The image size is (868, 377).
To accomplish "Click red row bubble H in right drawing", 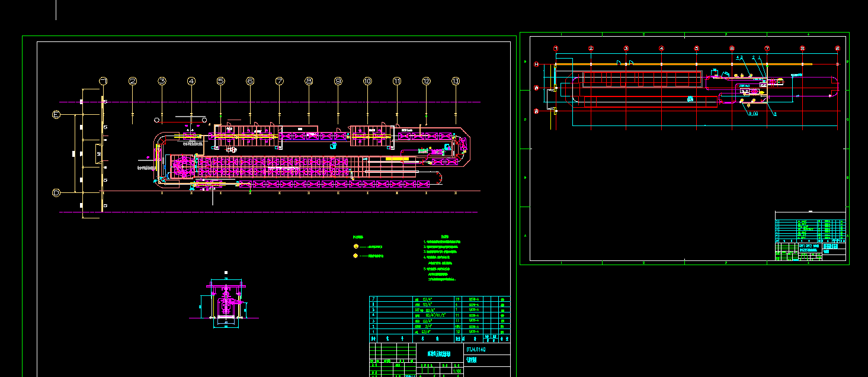I will (536, 64).
